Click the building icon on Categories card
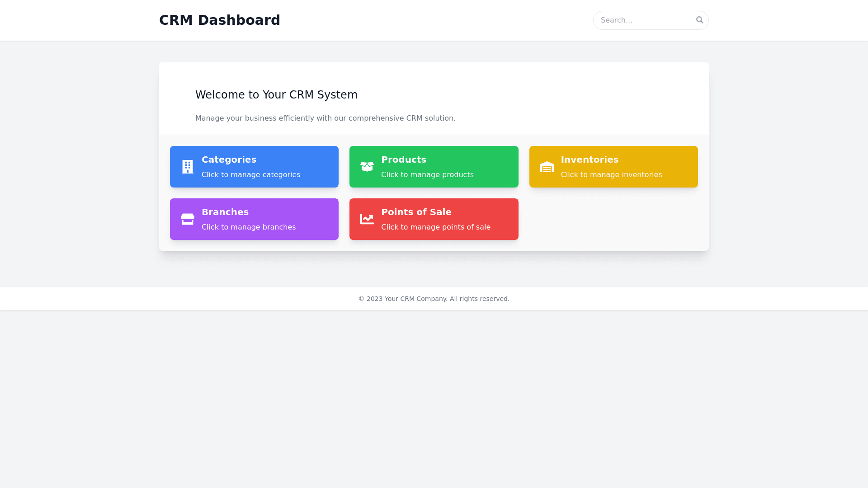868x488 pixels. point(187,167)
